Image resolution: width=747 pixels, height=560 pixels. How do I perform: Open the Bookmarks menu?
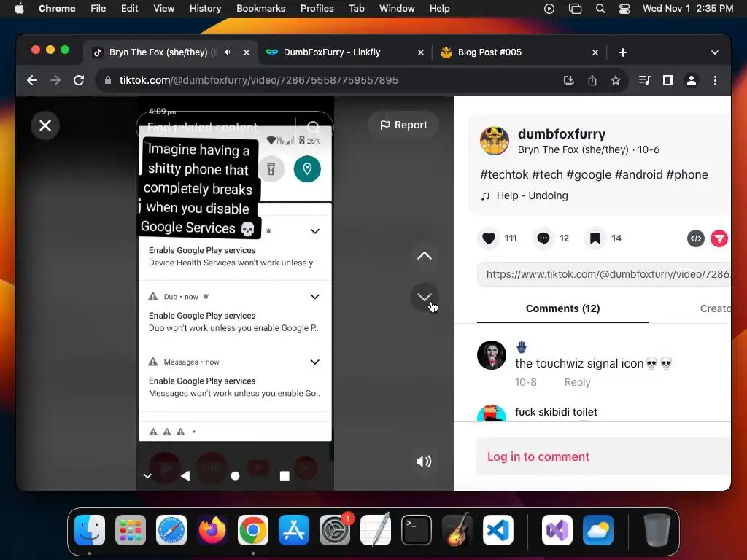(x=260, y=8)
